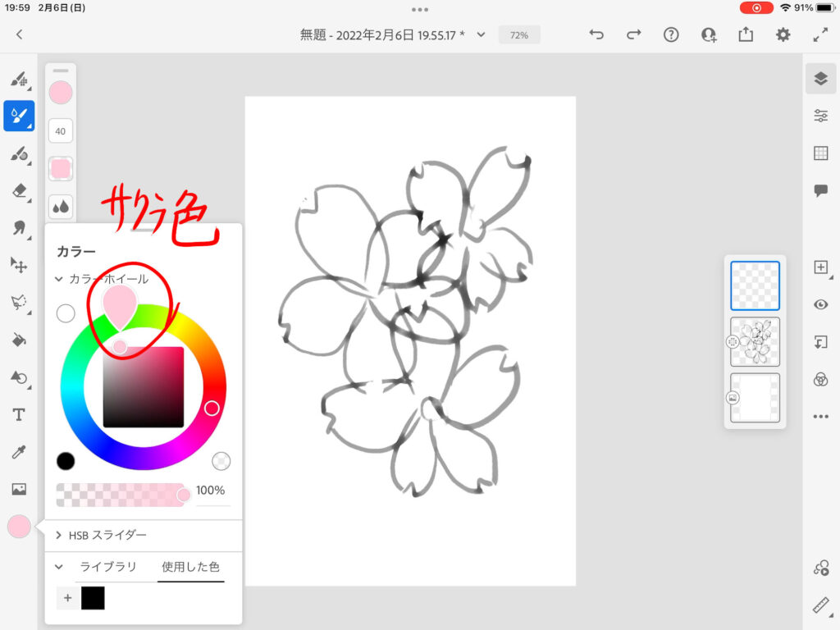Pick the black recent color swatch
The height and width of the screenshot is (630, 840).
pyautogui.click(x=93, y=598)
